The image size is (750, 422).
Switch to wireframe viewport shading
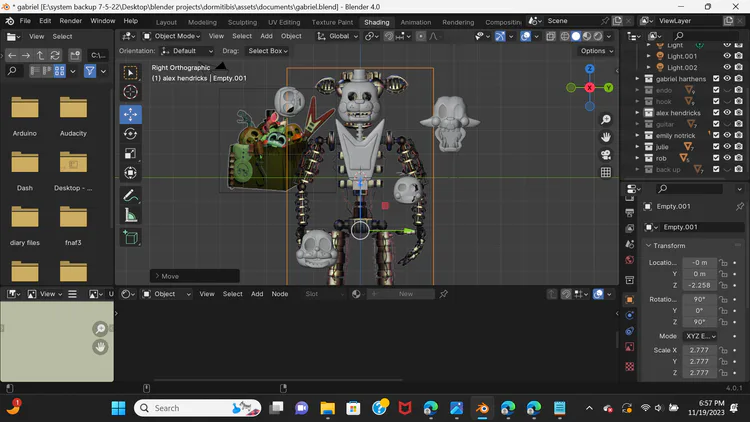(x=564, y=36)
